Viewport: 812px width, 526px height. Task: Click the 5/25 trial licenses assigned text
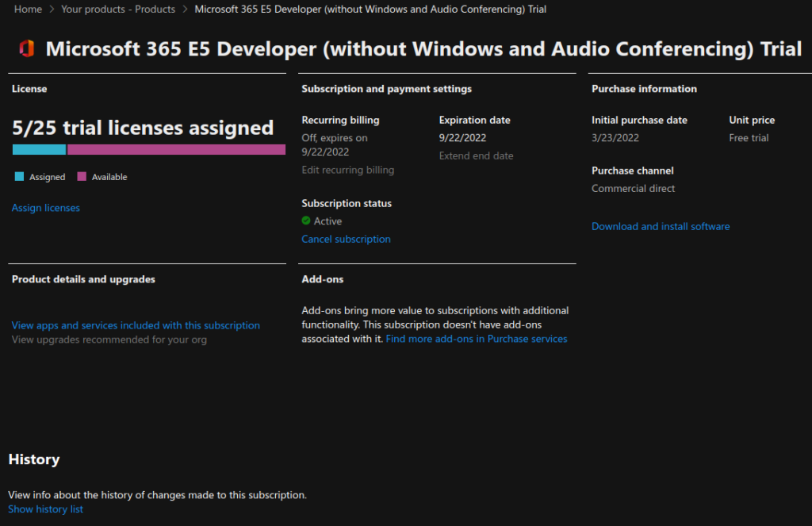tap(143, 128)
